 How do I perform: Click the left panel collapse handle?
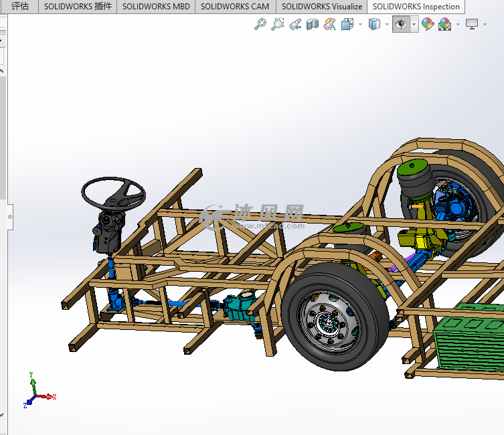9,217
